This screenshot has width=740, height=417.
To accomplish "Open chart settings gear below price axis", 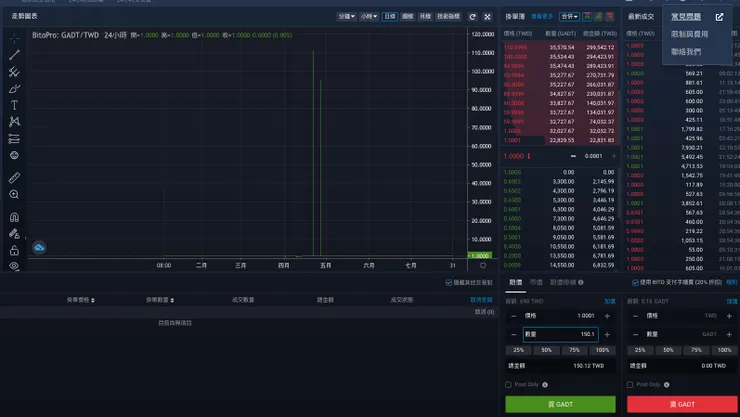I will (x=483, y=266).
